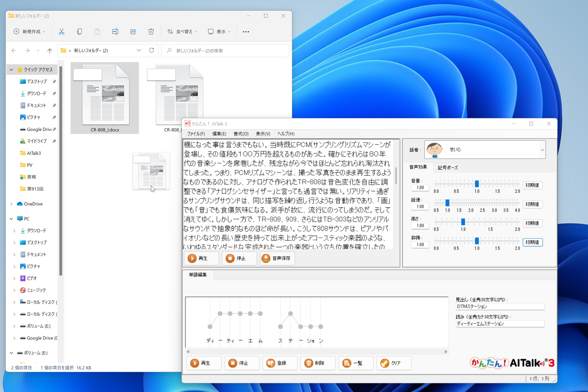Select the 単語編集 tab
588x392 pixels.
pos(198,275)
